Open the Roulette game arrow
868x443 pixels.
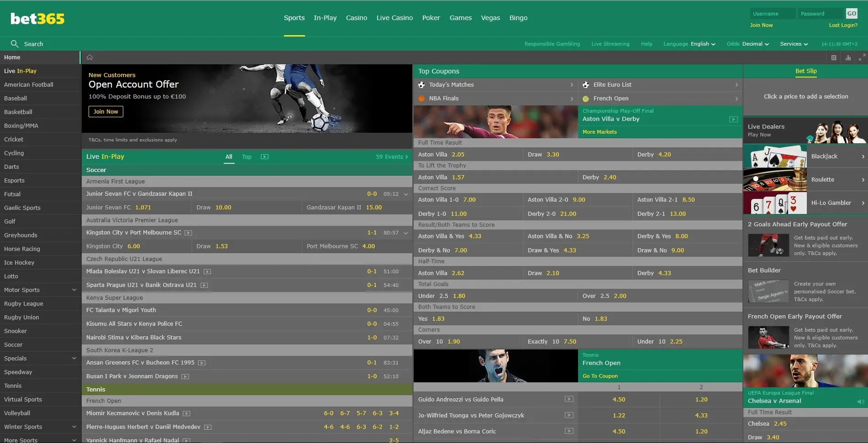coord(863,180)
